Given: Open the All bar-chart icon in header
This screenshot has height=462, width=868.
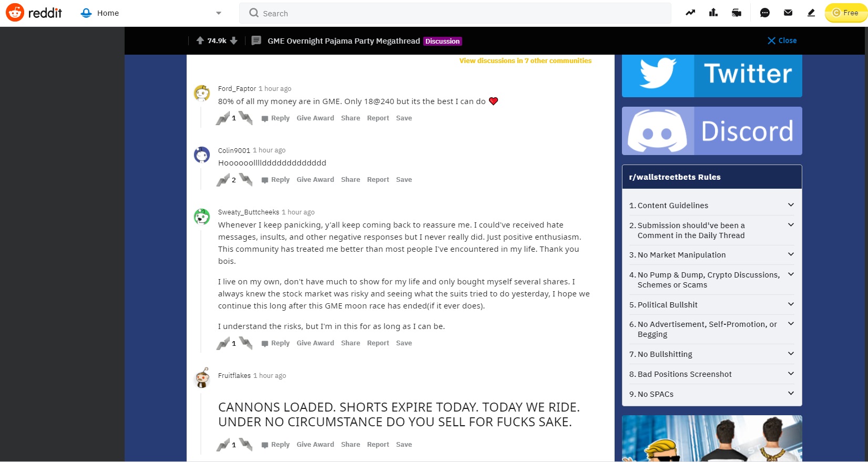Looking at the screenshot, I should coord(713,13).
